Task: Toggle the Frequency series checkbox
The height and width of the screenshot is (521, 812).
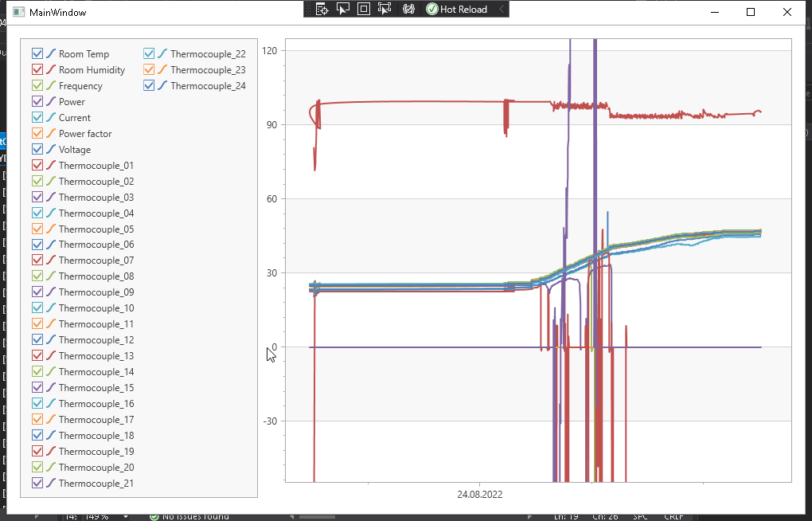Action: (36, 85)
